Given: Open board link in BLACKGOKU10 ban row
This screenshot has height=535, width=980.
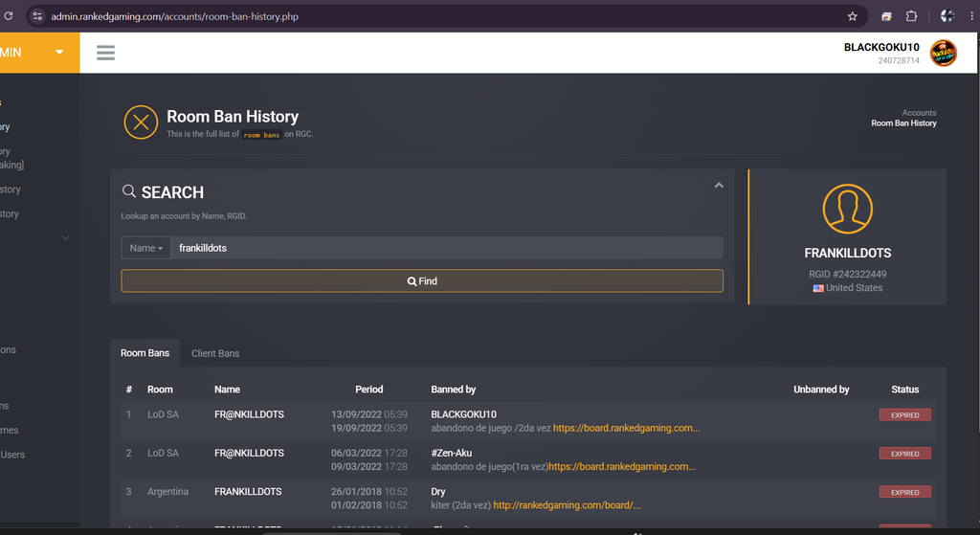Looking at the screenshot, I should pyautogui.click(x=626, y=428).
